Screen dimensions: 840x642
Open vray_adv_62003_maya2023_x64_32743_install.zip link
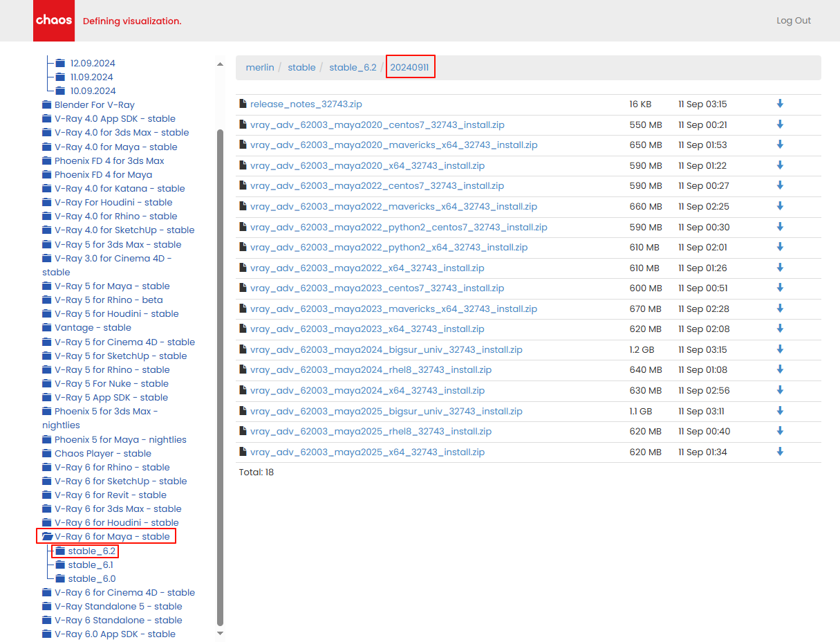pos(367,329)
